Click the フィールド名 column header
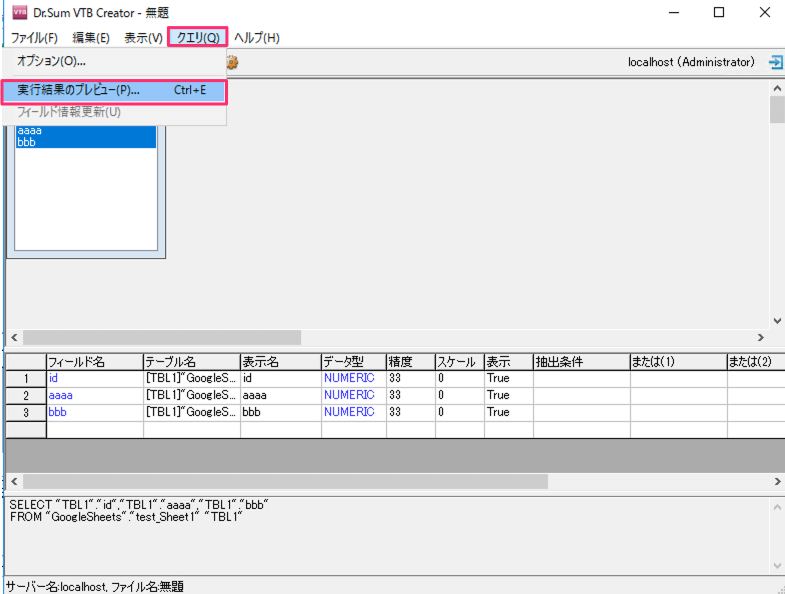Screen dimensions: 785x594 point(95,362)
